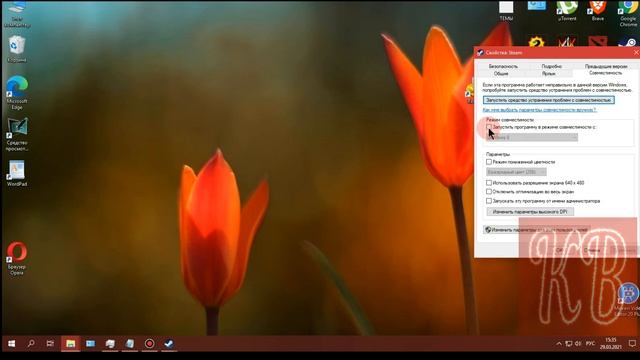This screenshot has width=640, height=360.
Task: Select the Brave browser desktop shortcut
Action: tap(598, 11)
